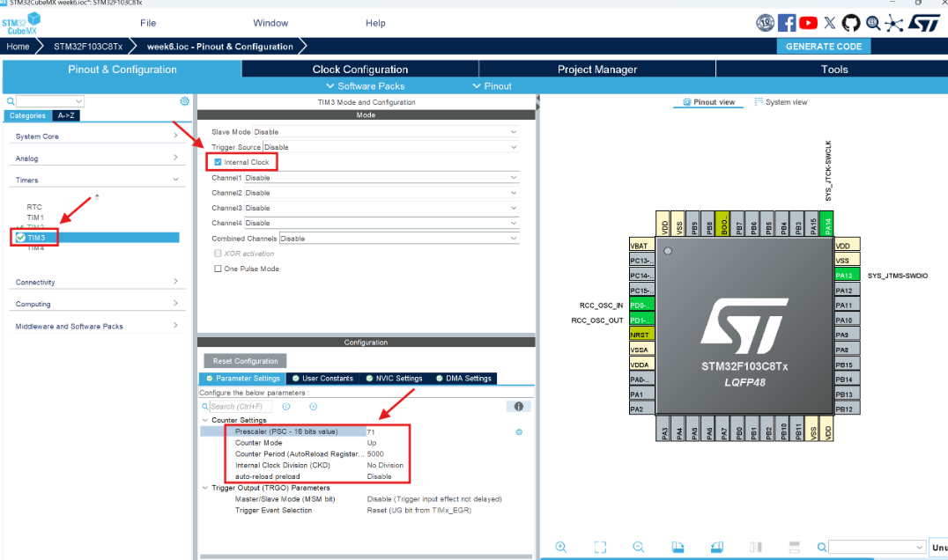Collapse Trigger Output (TRGO) Parameters group
Image resolution: width=948 pixels, height=560 pixels.
[x=205, y=488]
